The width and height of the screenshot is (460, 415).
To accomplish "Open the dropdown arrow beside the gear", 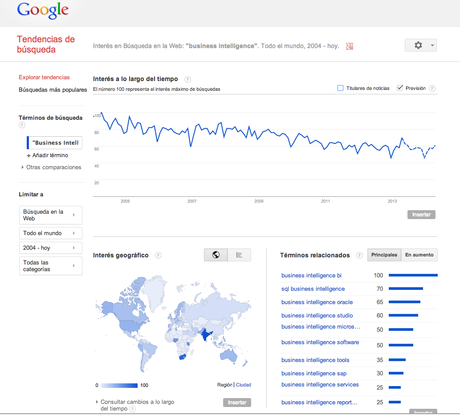I will (x=432, y=45).
